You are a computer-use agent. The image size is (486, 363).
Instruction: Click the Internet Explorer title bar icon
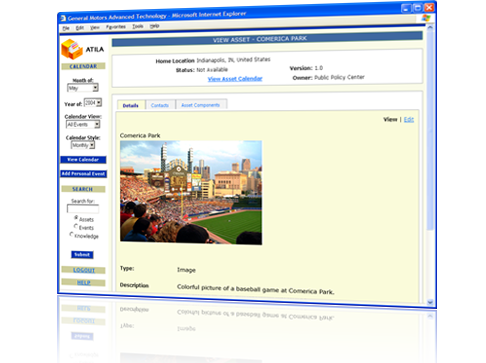tap(63, 18)
